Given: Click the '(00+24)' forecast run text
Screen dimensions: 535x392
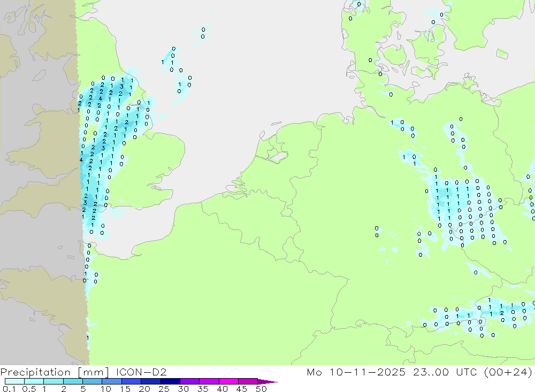Looking at the screenshot, I should click(508, 372).
